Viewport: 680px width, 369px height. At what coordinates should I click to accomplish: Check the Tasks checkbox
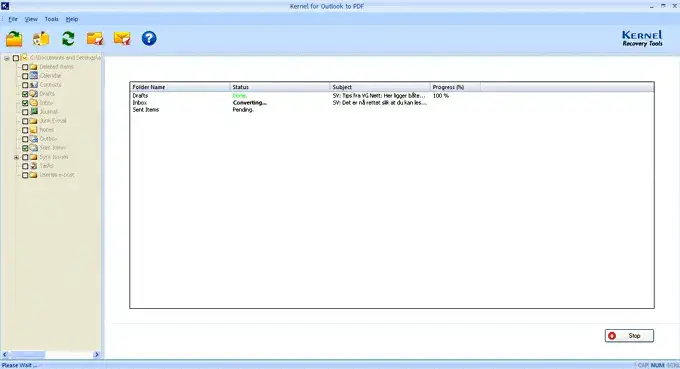point(25,167)
